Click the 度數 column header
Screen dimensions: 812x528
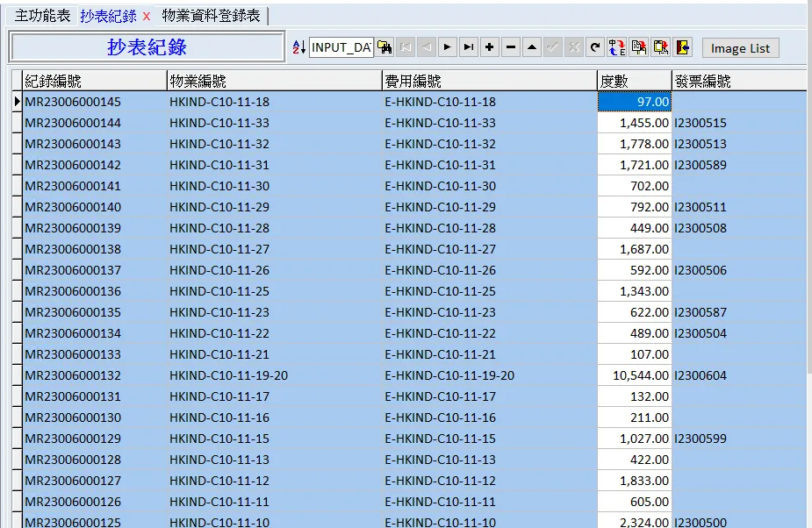point(634,81)
